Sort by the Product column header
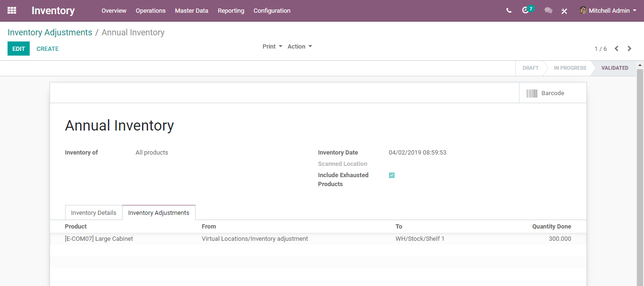The height and width of the screenshot is (286, 644). (76, 226)
